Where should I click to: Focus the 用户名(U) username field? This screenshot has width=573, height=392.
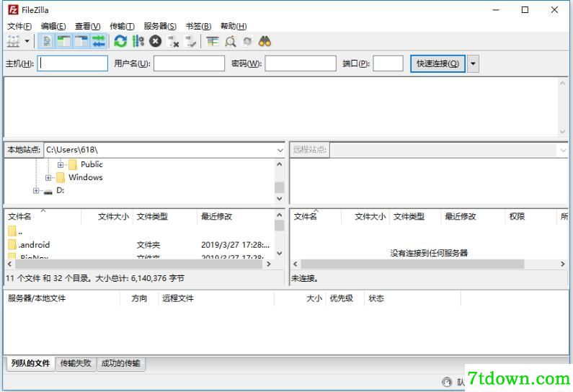pyautogui.click(x=189, y=63)
